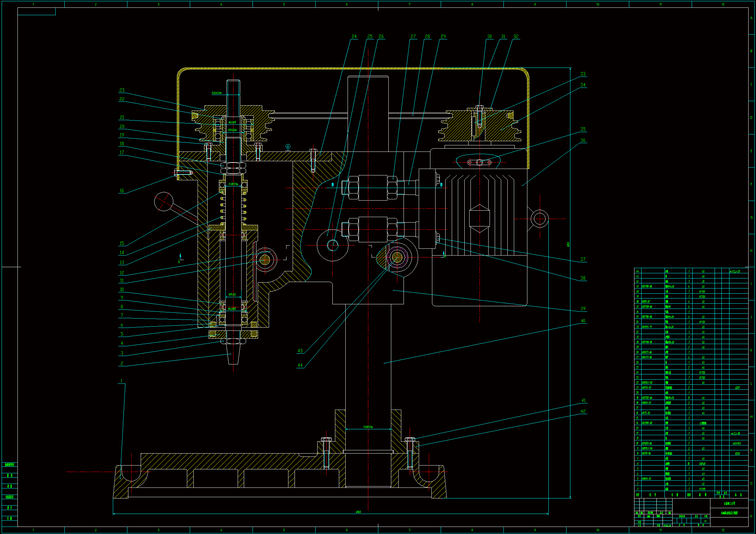
Task: Select part callout number 33
Action: click(583, 74)
